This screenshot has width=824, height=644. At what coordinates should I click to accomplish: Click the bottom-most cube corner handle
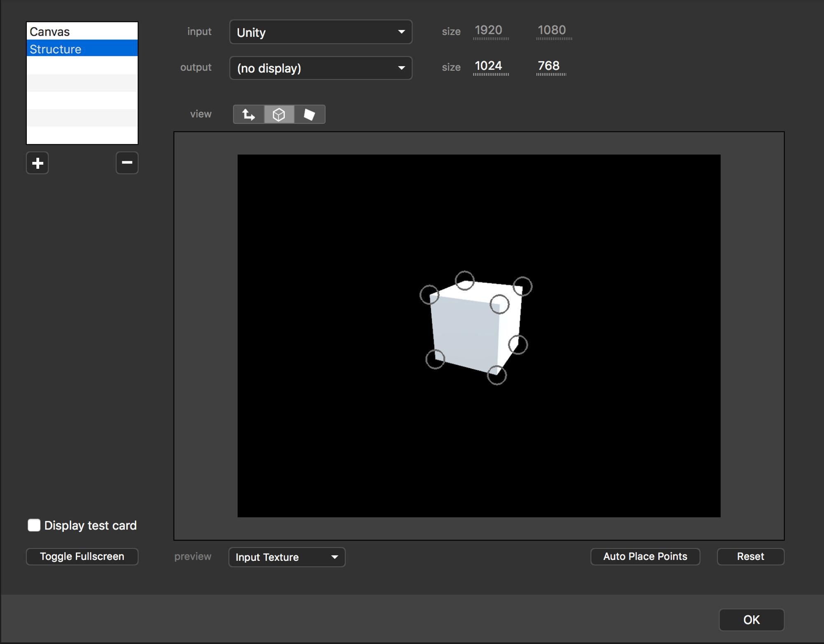coord(496,375)
